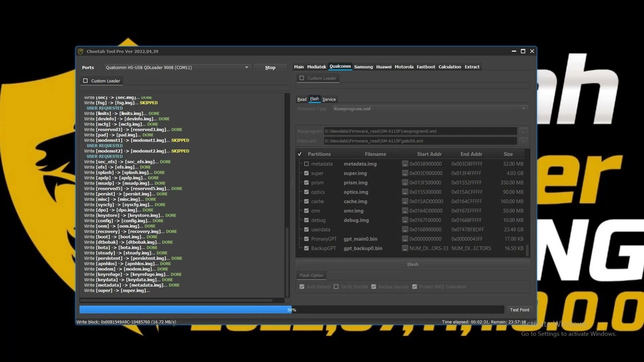Open the Service sub-tab
This screenshot has height=362, width=644.
(x=329, y=100)
